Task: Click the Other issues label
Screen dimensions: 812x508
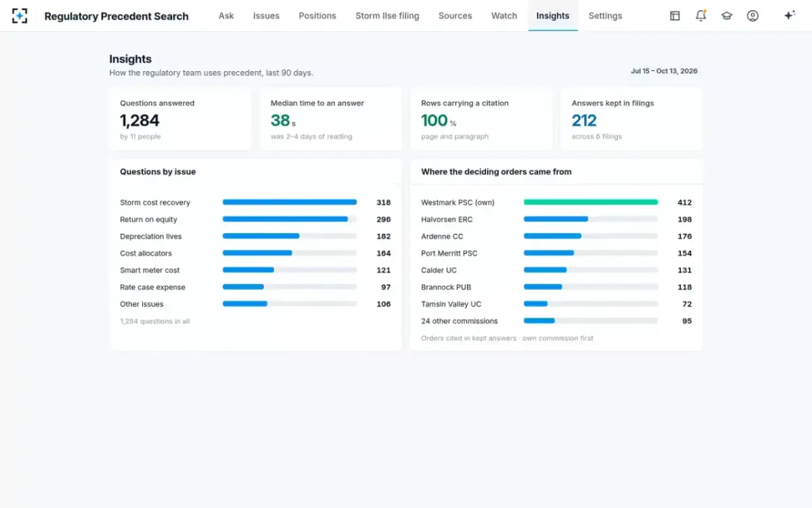Action: [x=142, y=304]
